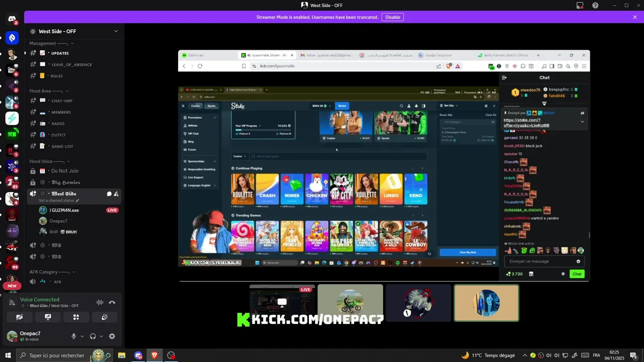Click user !GUZM4N.exe in voice channel
Screen dimensions: 644x362
tap(78, 210)
